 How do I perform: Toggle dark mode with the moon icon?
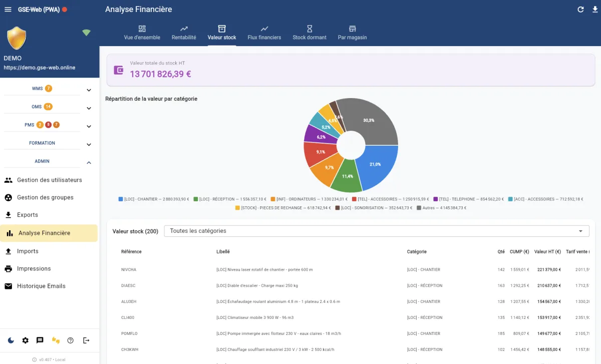(11, 340)
